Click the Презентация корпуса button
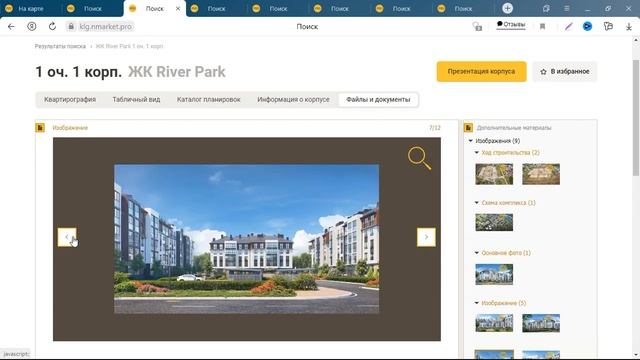The image size is (640, 360). coord(481,71)
